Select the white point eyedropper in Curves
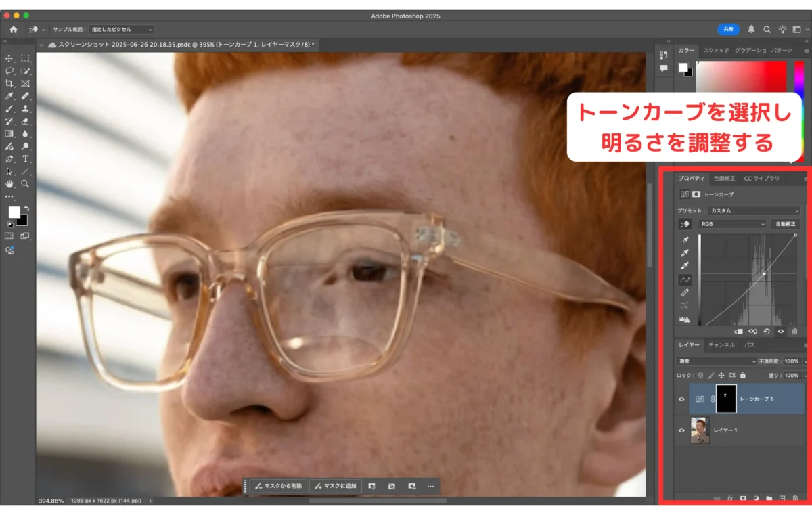 [x=685, y=266]
